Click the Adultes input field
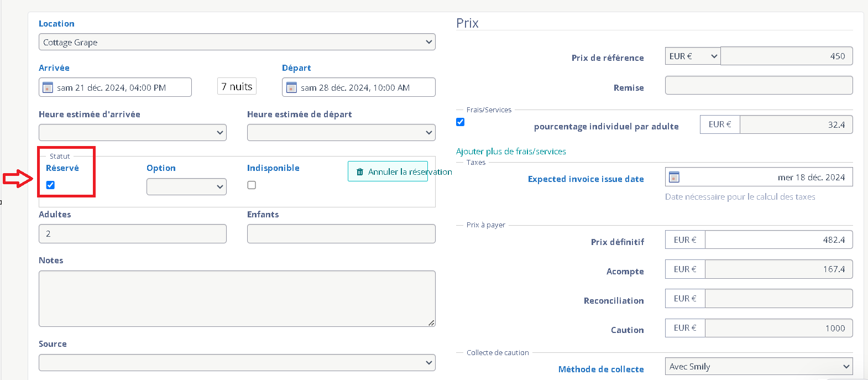This screenshot has height=380, width=868. click(133, 233)
